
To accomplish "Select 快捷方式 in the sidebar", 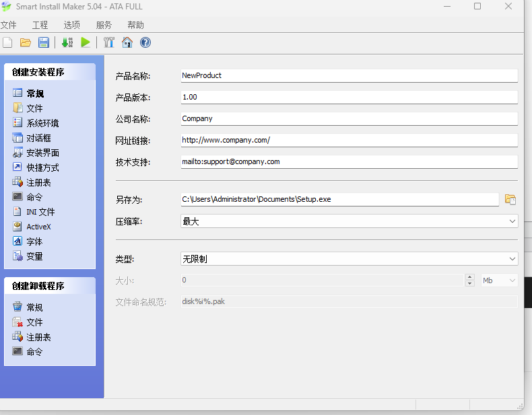I will click(42, 167).
